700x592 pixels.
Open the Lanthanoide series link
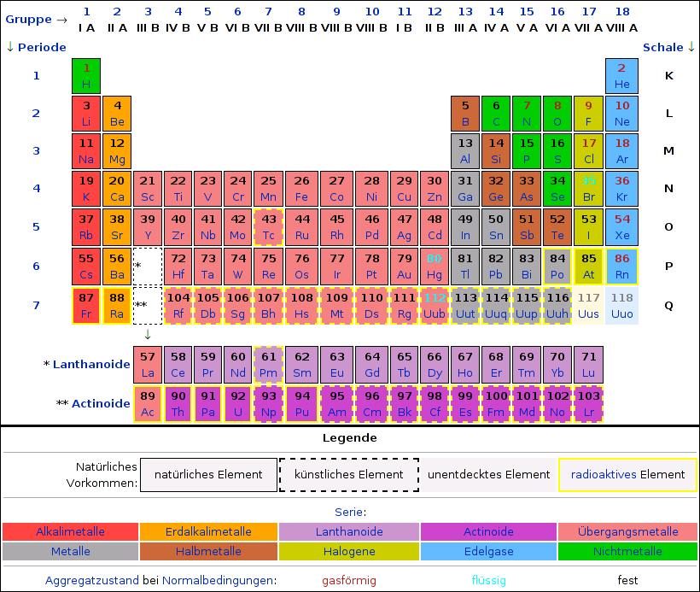click(x=91, y=364)
